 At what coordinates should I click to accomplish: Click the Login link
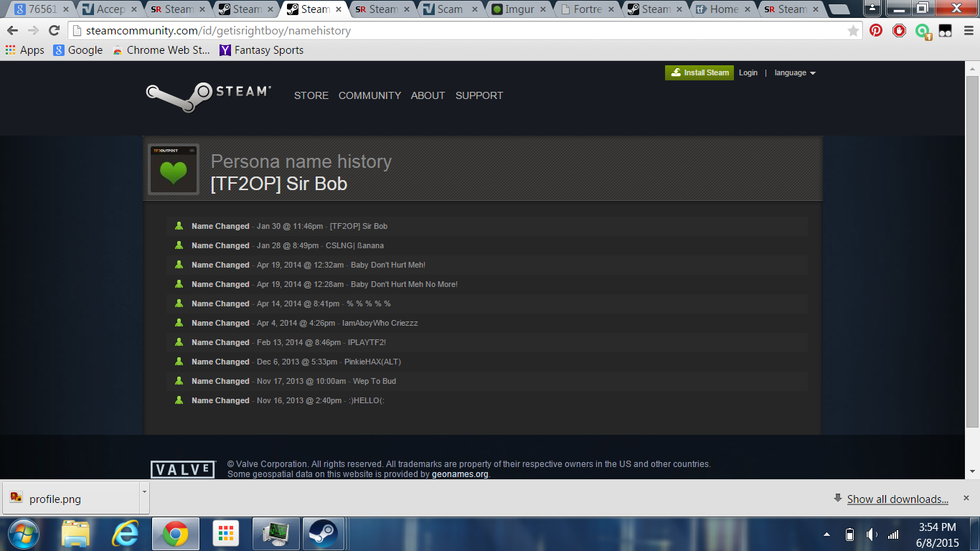pos(748,72)
